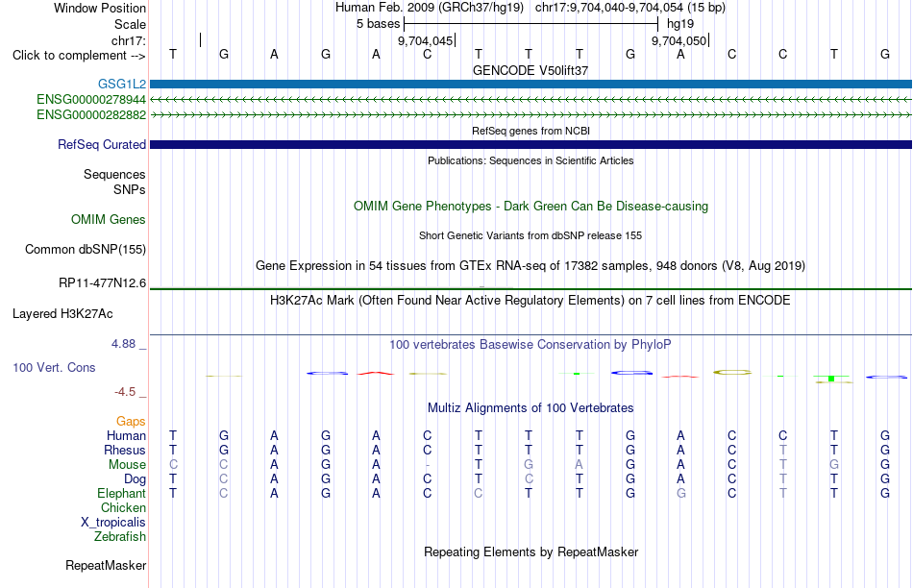The width and height of the screenshot is (913, 588).
Task: Select the X_tropicalis alignment row label
Action: click(113, 523)
